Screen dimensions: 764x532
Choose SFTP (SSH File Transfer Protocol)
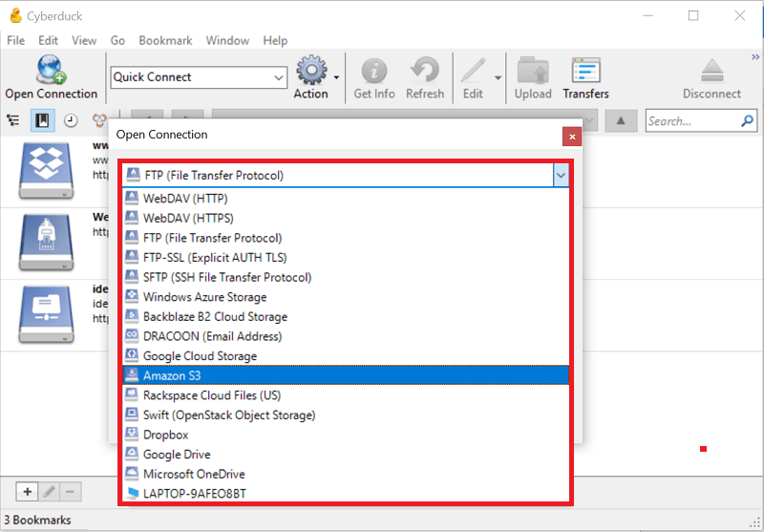[346, 277]
